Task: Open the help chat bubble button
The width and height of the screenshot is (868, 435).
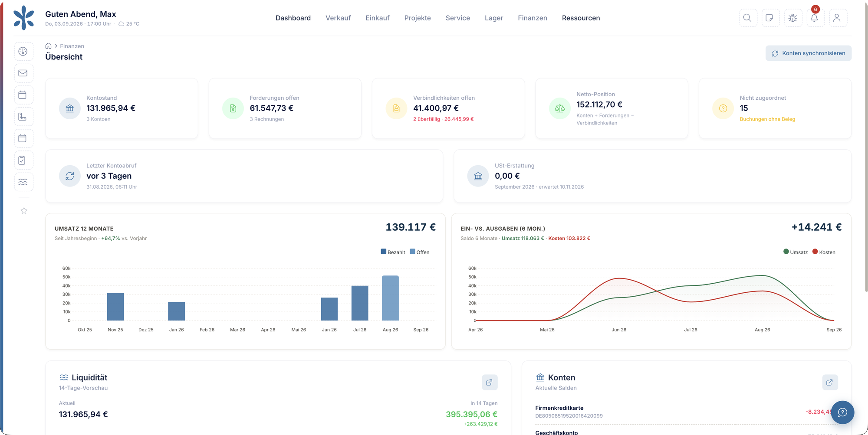Action: click(x=842, y=412)
